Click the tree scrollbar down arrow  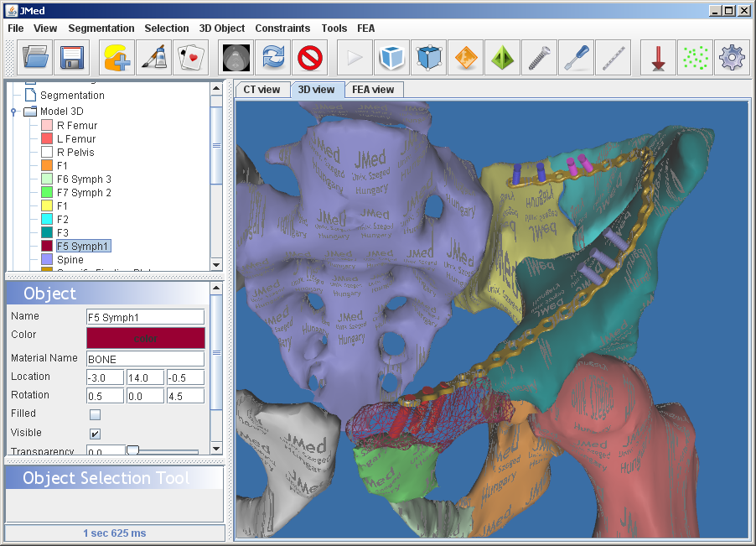tap(216, 265)
